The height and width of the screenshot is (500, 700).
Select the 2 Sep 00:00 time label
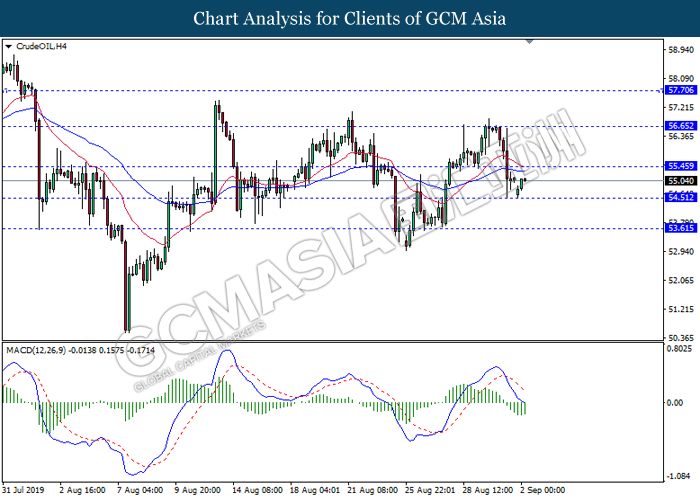click(542, 490)
